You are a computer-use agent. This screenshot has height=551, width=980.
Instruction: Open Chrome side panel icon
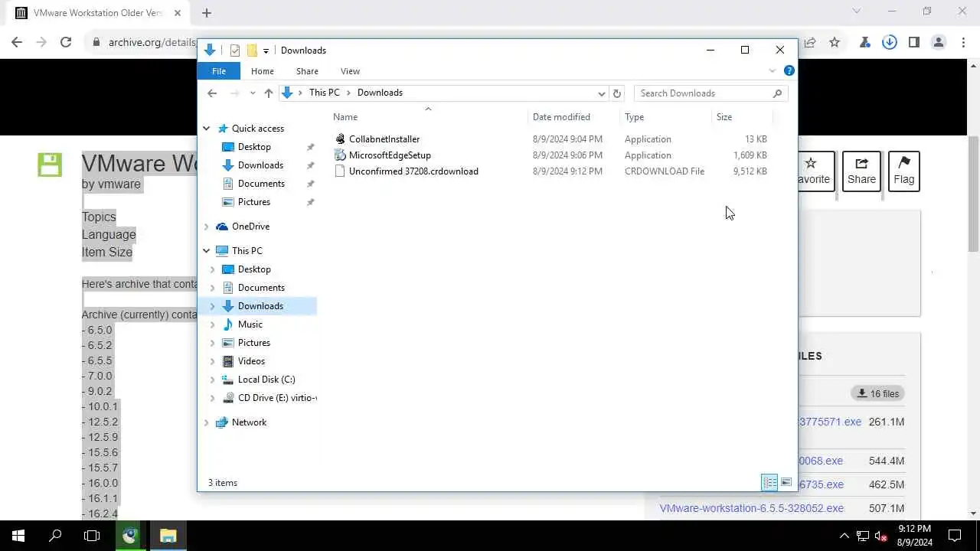coord(914,43)
